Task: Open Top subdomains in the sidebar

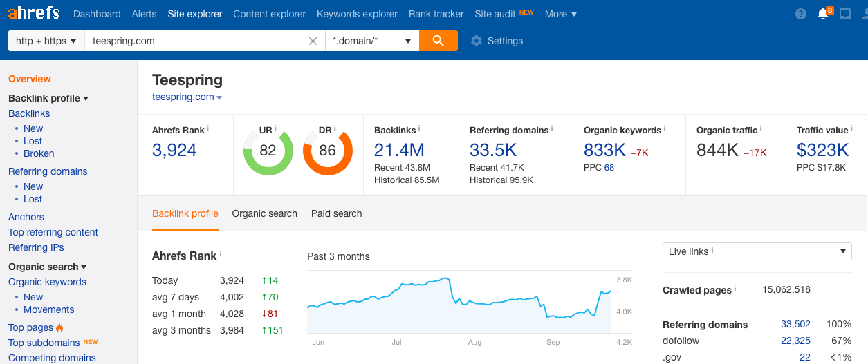Action: (x=44, y=343)
